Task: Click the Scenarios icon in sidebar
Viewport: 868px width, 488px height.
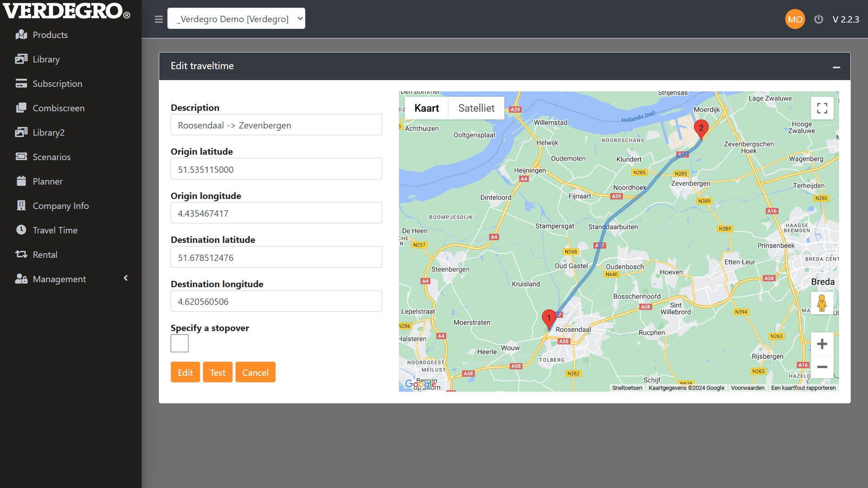Action: (21, 157)
